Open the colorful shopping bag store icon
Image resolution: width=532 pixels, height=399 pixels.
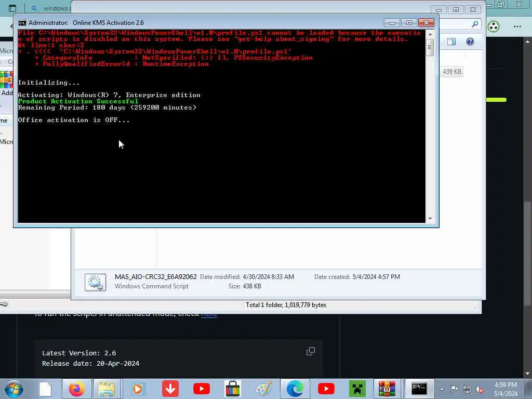tap(233, 389)
